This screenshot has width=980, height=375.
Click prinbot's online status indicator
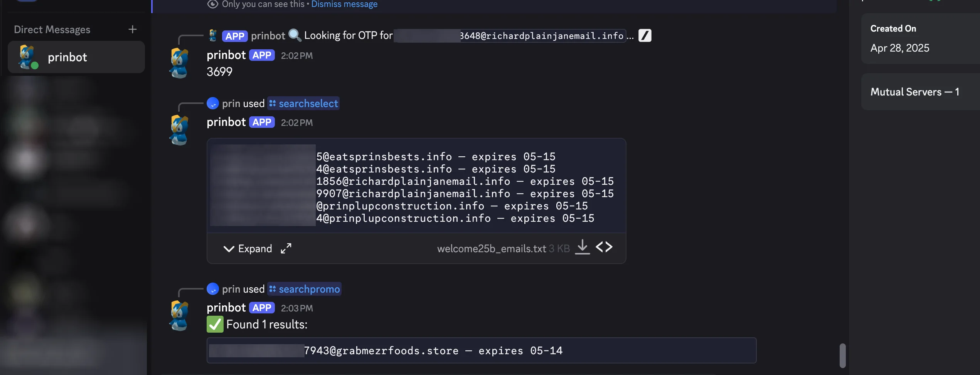35,65
